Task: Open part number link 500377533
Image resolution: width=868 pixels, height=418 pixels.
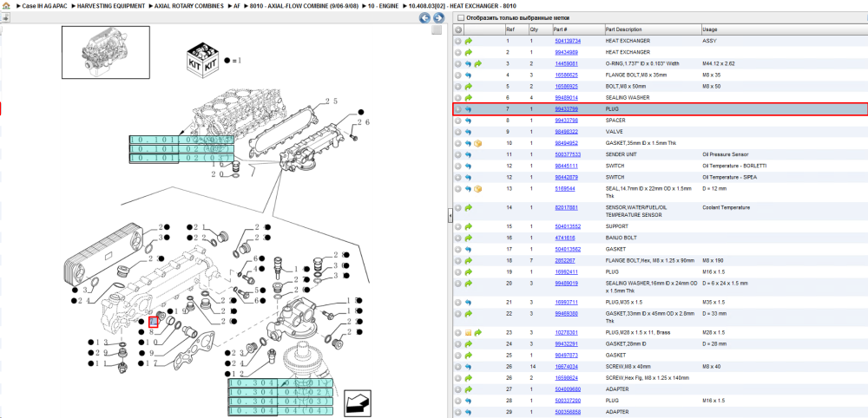Action: coord(568,155)
